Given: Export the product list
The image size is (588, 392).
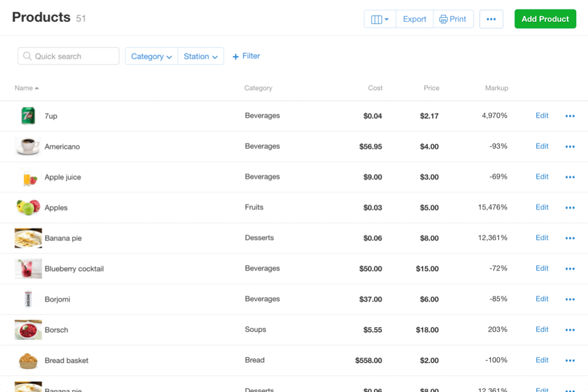Looking at the screenshot, I should (414, 19).
